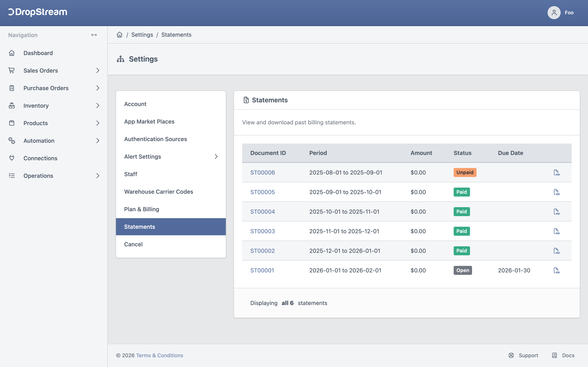
Task: Expand the Operations navigation chevron
Action: (x=98, y=176)
